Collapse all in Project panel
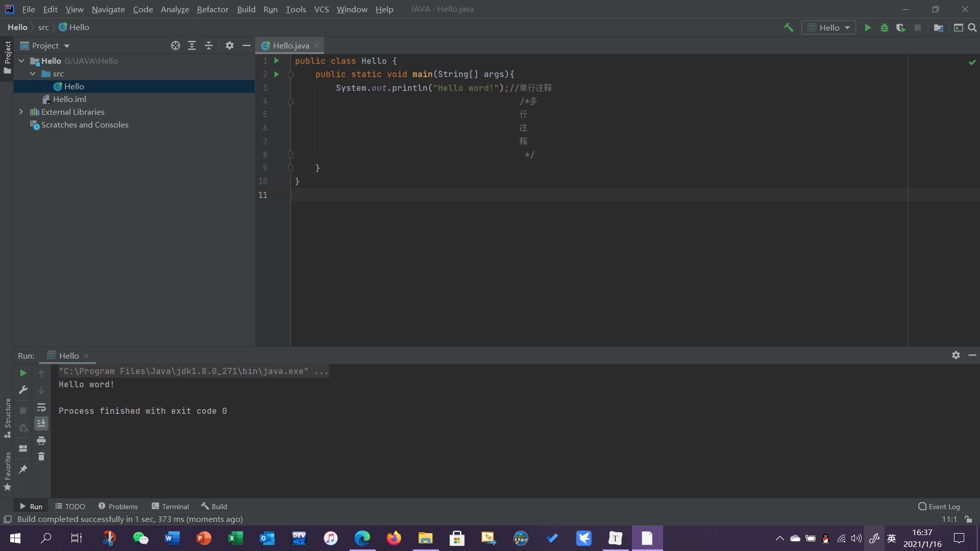980x551 pixels. pyautogui.click(x=209, y=45)
